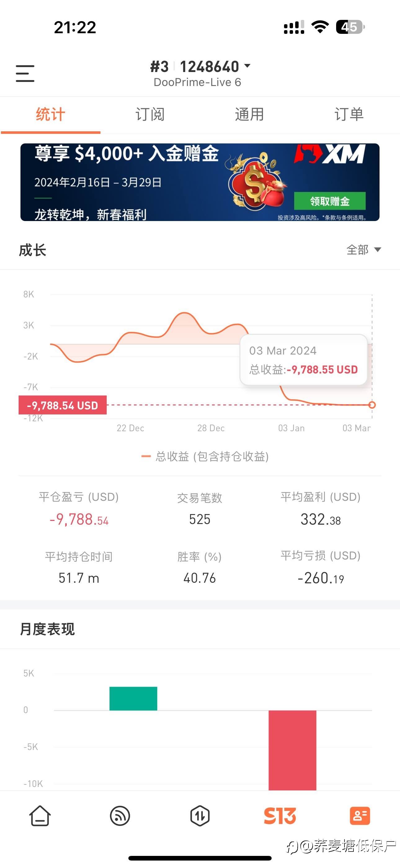400x868 pixels.
Task: Tap the dropdown arrow beside 全部
Action: pos(378,250)
